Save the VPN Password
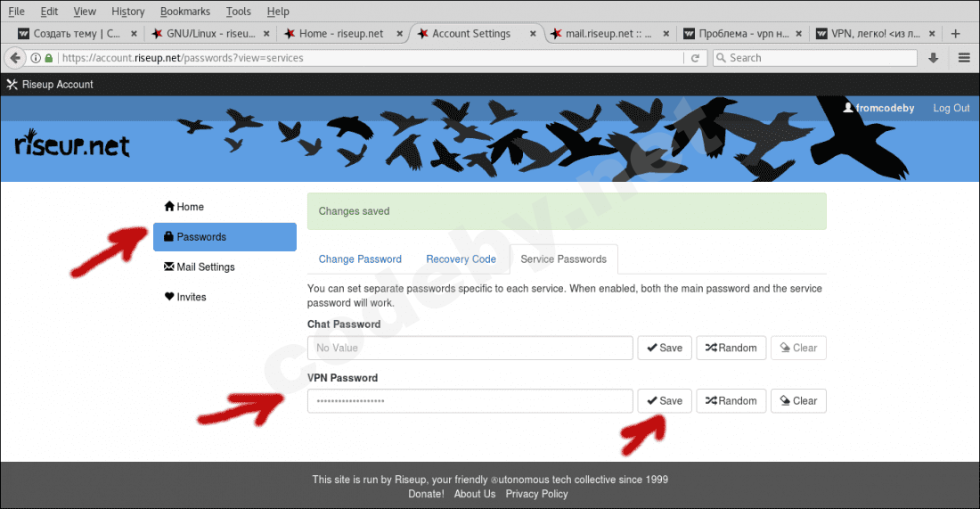980x509 pixels. point(665,401)
